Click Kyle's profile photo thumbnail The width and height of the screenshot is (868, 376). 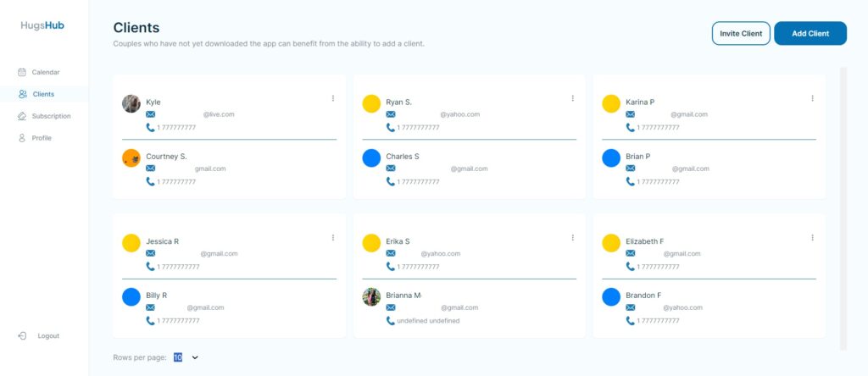[131, 103]
